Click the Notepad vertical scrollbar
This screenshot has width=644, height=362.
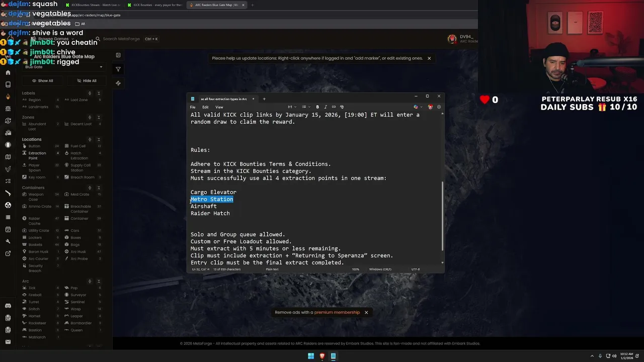pos(442,216)
